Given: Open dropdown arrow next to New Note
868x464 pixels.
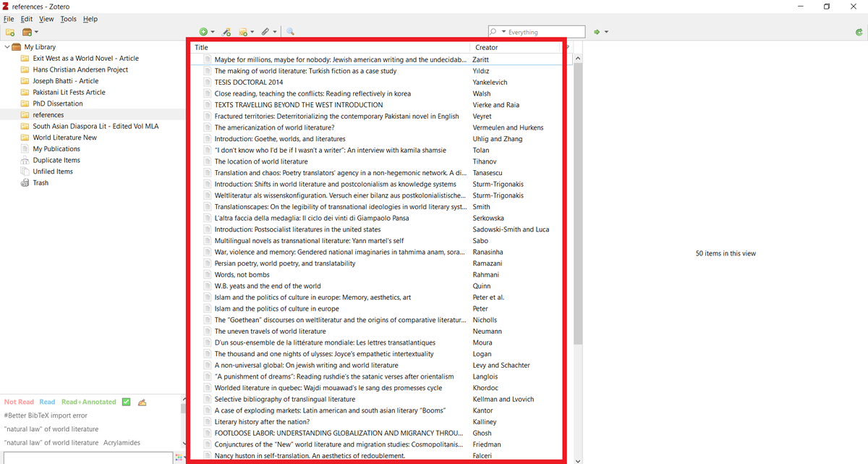Looking at the screenshot, I should pyautogui.click(x=252, y=32).
